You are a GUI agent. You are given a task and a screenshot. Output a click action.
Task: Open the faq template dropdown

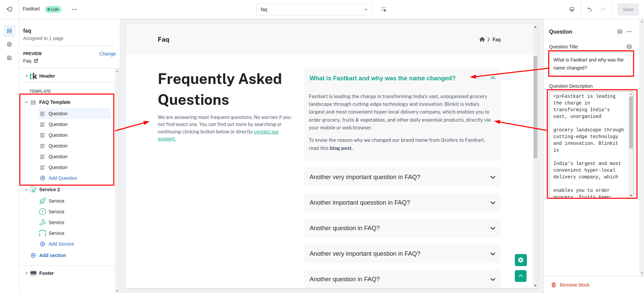pos(314,9)
